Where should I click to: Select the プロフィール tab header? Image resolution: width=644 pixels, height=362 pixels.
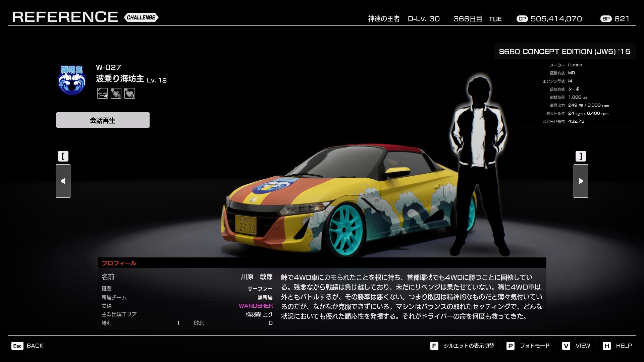click(x=119, y=263)
